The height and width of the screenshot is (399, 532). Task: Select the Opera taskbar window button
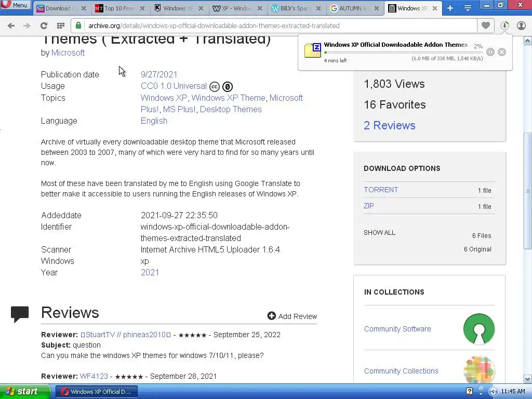96,392
